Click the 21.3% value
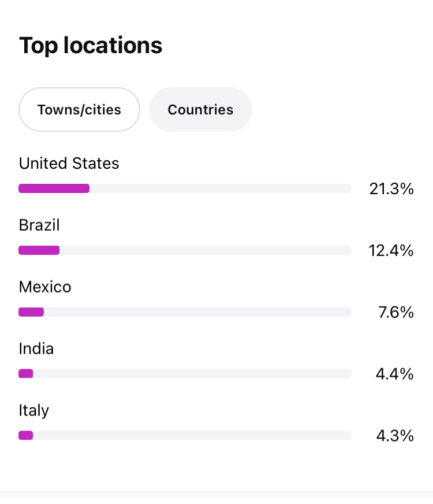 (391, 188)
